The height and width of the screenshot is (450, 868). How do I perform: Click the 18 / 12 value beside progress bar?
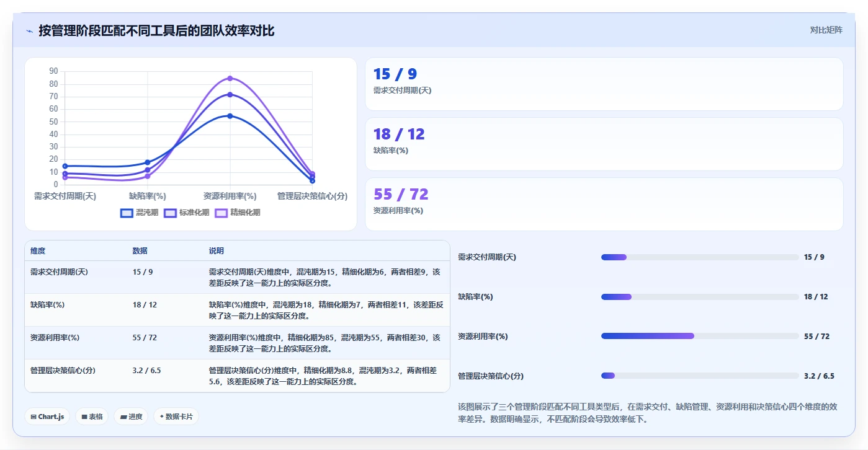[816, 297]
